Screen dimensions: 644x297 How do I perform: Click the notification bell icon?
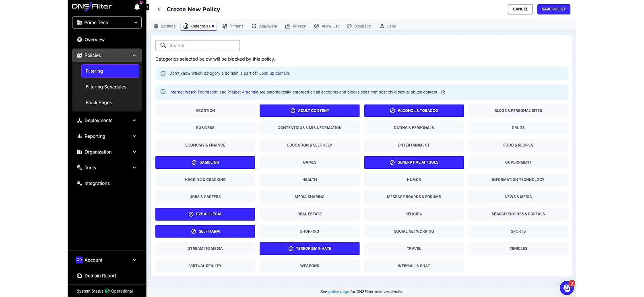point(137,7)
